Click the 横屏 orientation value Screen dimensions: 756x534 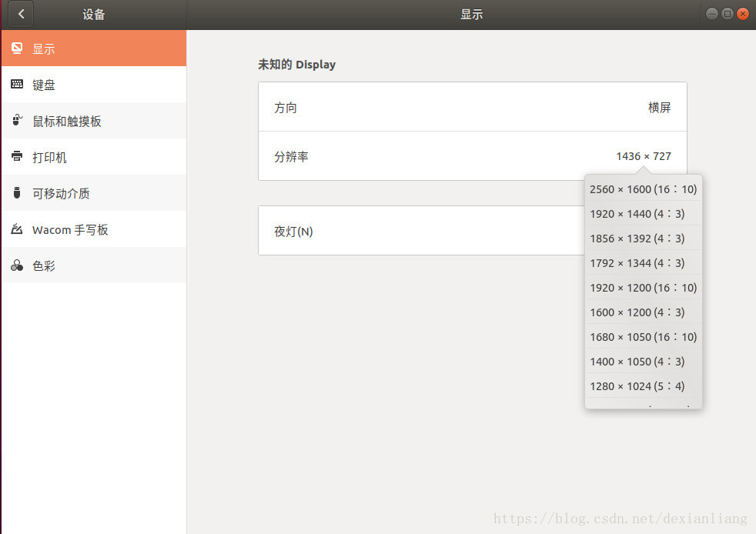(659, 108)
